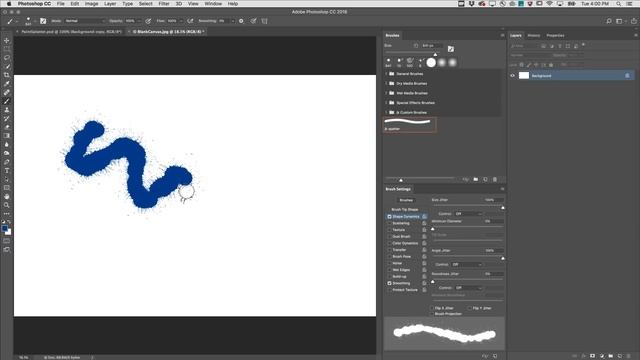Viewport: 640px width, 360px height.
Task: Open the search icon in the options bar
Action: 609,21
